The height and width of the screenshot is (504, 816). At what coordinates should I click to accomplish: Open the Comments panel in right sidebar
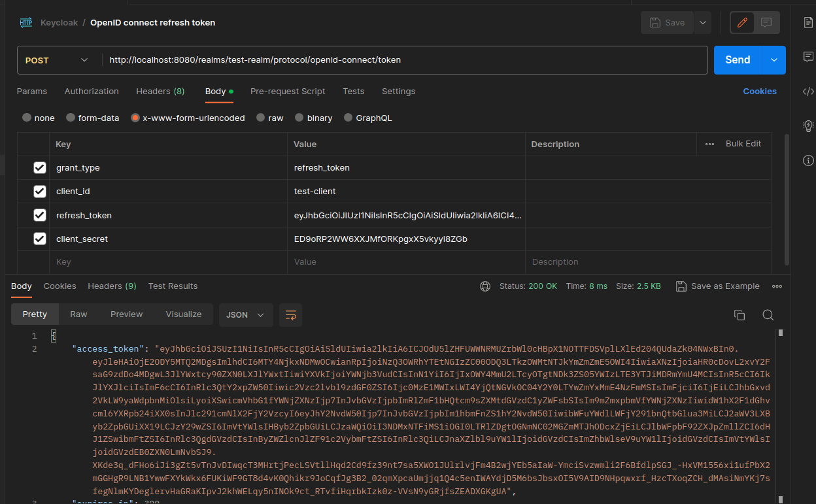[808, 56]
